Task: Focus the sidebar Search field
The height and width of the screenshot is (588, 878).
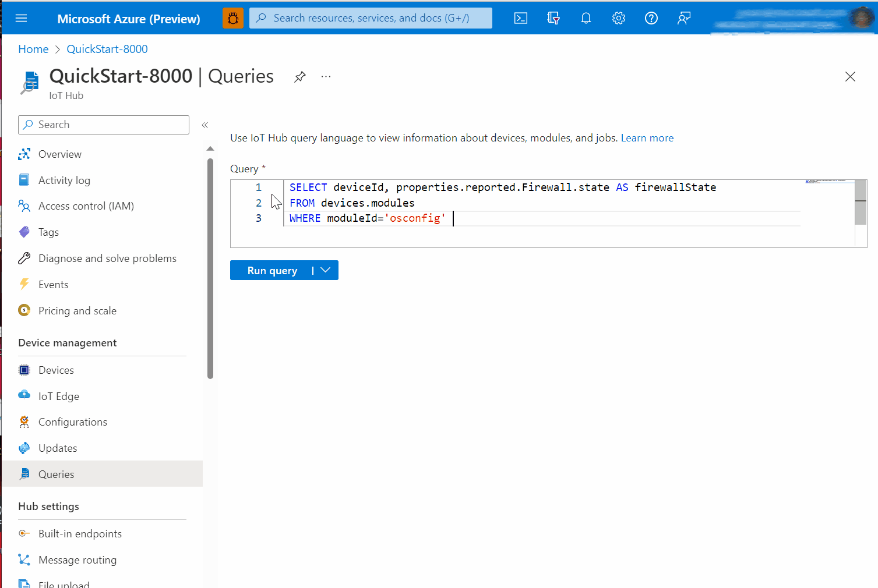Action: point(104,125)
